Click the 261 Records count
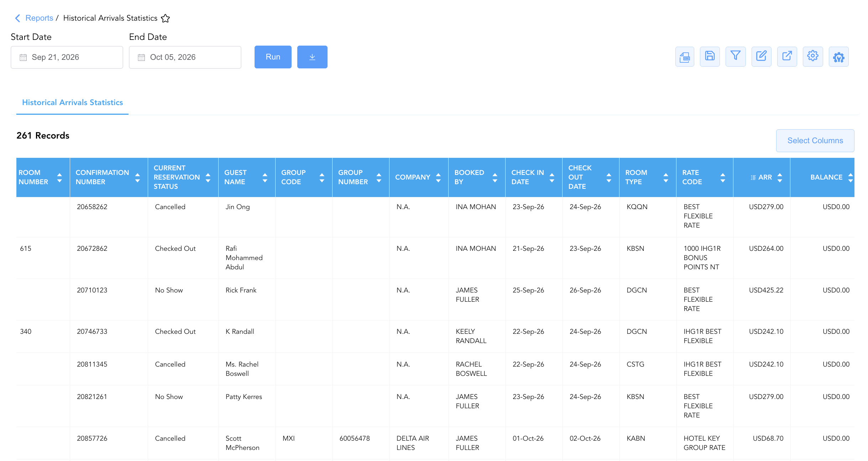Viewport: 868px width, 461px height. (x=43, y=136)
